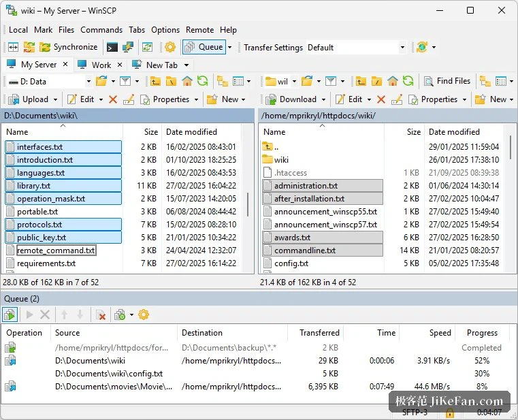Click the Download button
Viewport: 518px width, 420px height.
coord(291,99)
